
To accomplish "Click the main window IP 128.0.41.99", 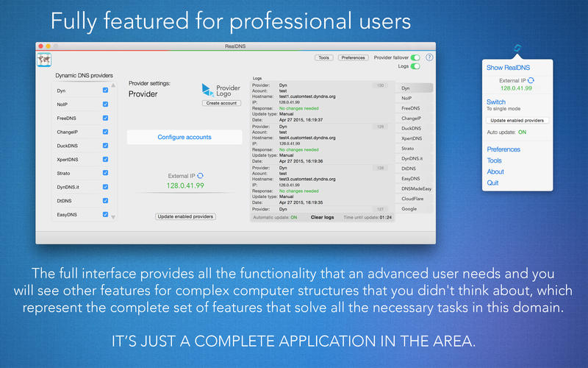I will pos(185,185).
